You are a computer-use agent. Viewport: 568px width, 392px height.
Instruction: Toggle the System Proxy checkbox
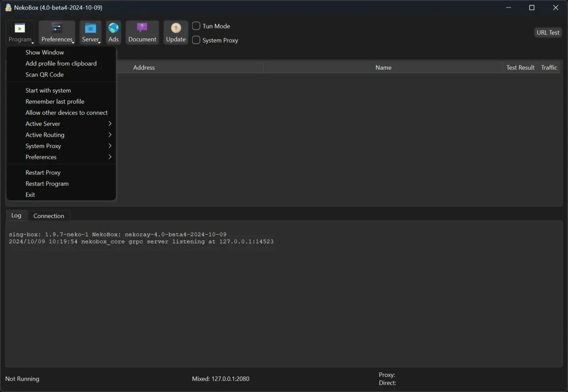(196, 40)
